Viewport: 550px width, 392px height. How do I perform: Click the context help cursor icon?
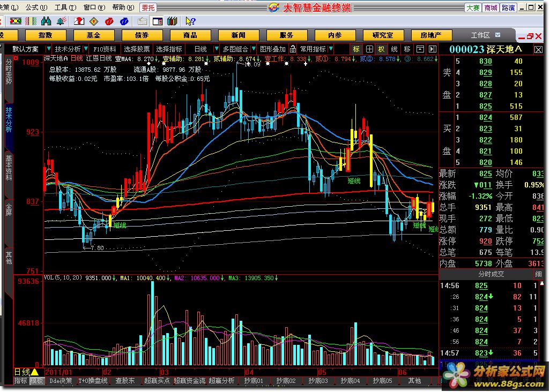coord(190,21)
